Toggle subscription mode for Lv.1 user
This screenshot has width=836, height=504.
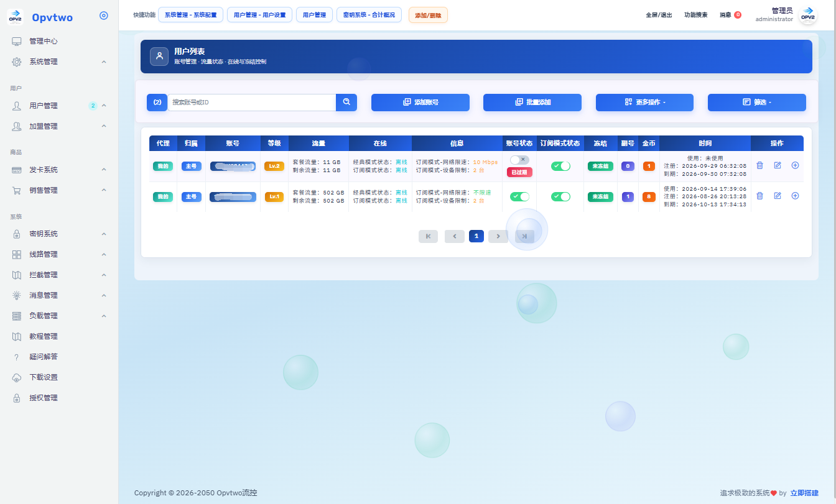tap(560, 196)
